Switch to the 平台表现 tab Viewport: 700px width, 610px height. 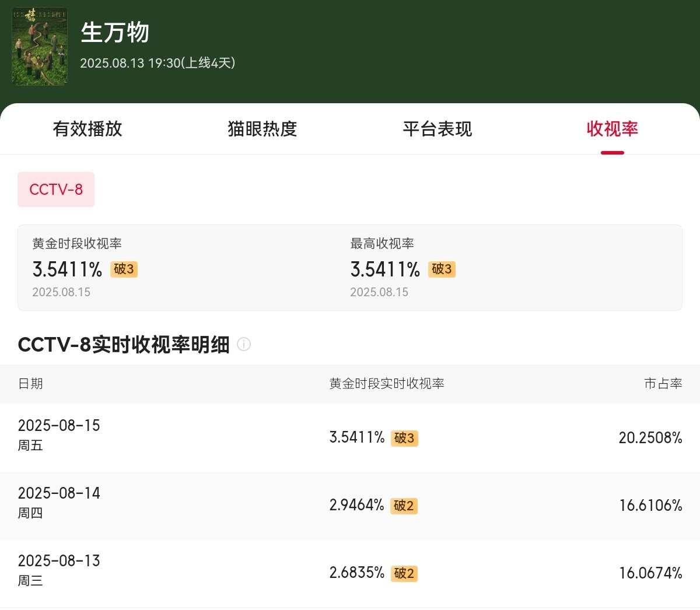(437, 129)
